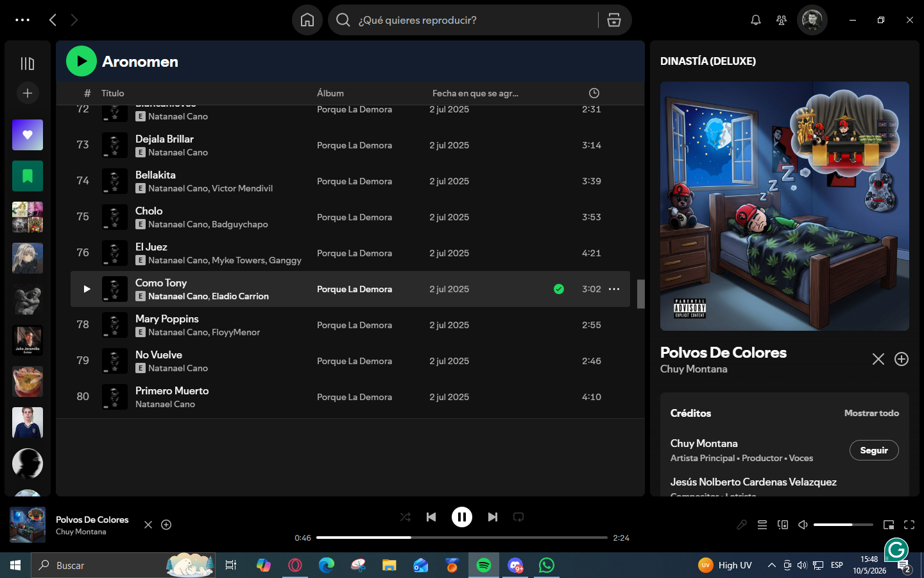Mute the volume speaker icon
924x578 pixels.
click(803, 525)
